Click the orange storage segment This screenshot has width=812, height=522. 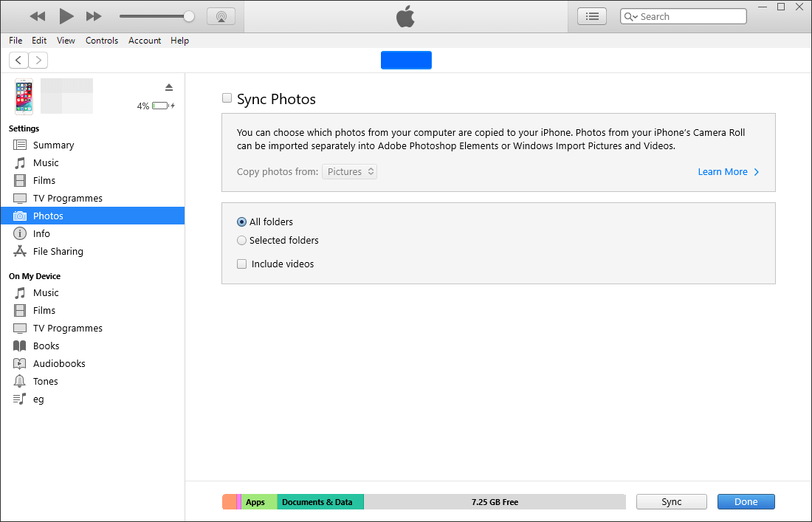[x=230, y=502]
